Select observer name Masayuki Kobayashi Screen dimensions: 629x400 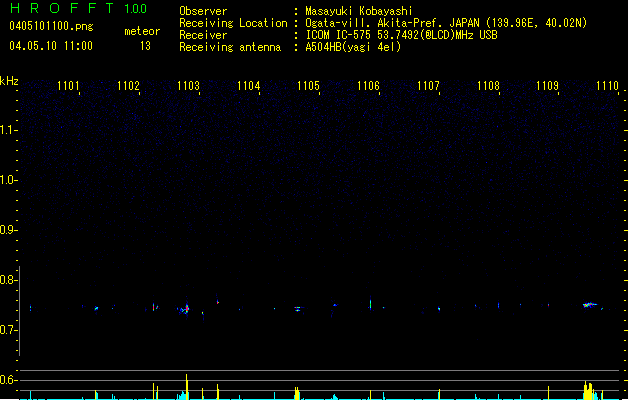click(x=359, y=11)
